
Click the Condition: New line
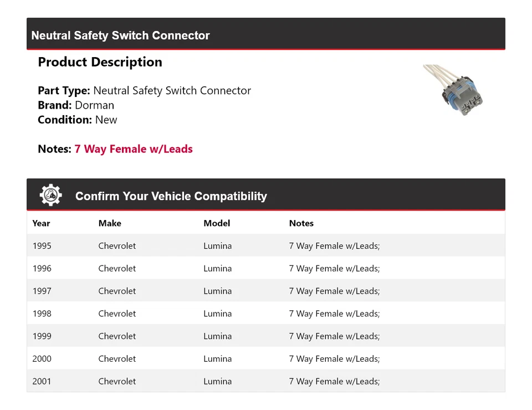coord(78,120)
